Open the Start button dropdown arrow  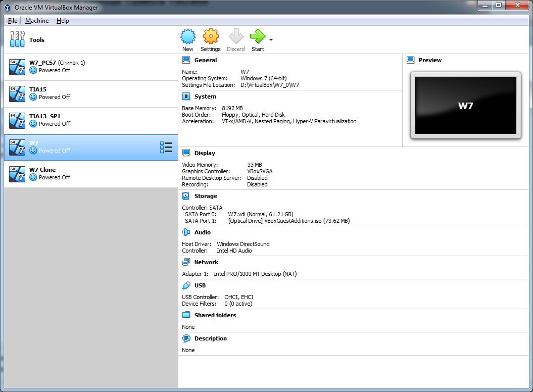[x=271, y=40]
